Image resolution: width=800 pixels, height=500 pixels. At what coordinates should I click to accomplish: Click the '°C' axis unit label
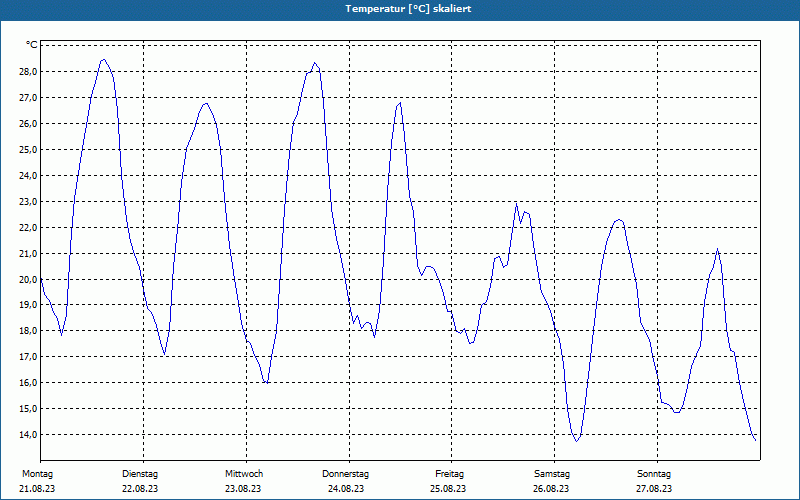pos(32,45)
